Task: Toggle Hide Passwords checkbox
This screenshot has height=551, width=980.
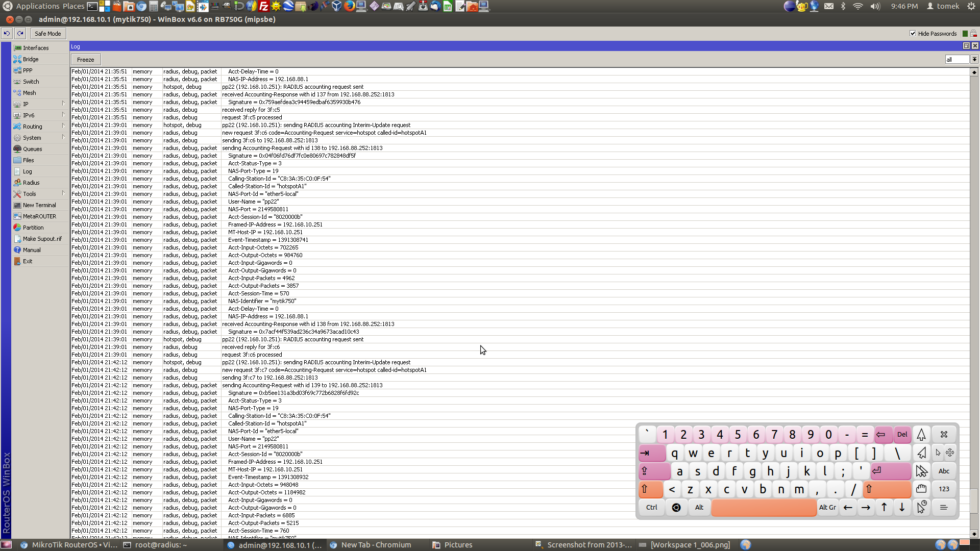Action: click(x=913, y=34)
